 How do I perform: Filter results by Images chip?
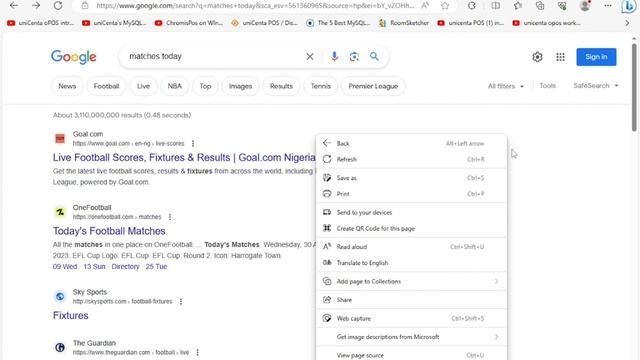click(x=240, y=86)
